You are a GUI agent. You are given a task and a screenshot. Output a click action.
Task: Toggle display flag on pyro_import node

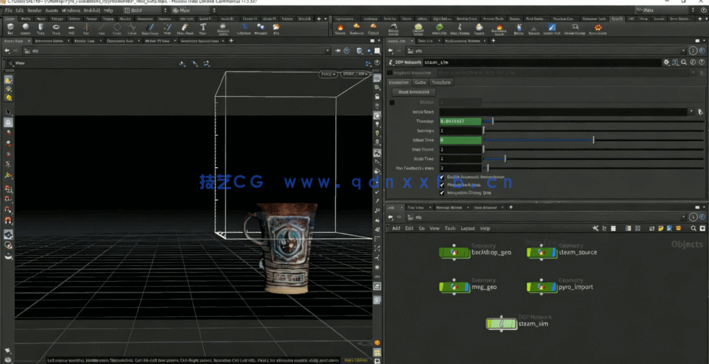click(554, 287)
